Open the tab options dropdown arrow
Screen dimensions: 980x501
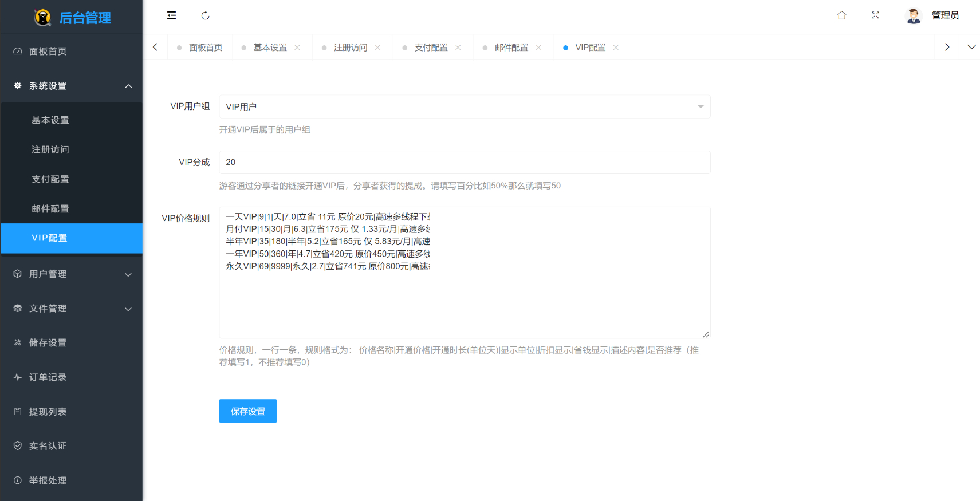(x=971, y=48)
